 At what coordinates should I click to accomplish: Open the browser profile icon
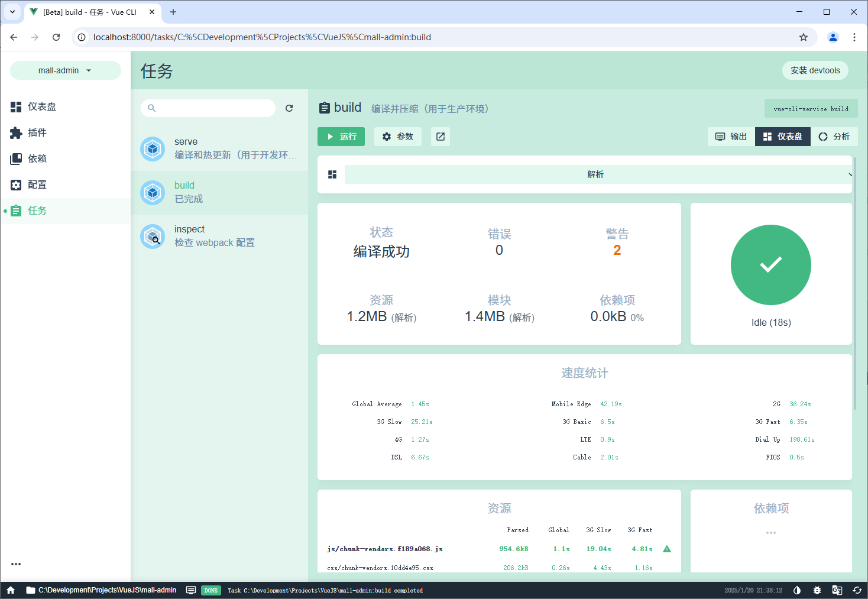833,37
